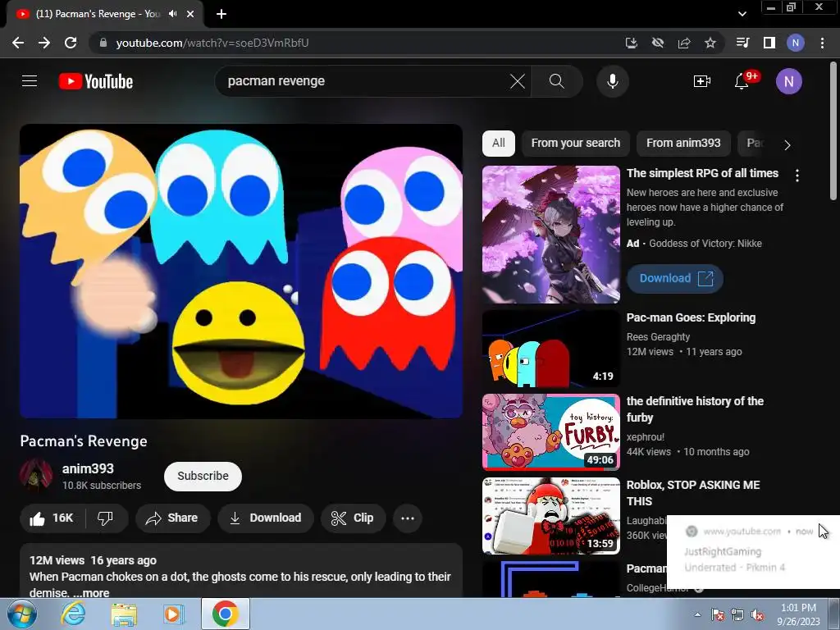Bookmark this page with the star icon

[x=710, y=43]
